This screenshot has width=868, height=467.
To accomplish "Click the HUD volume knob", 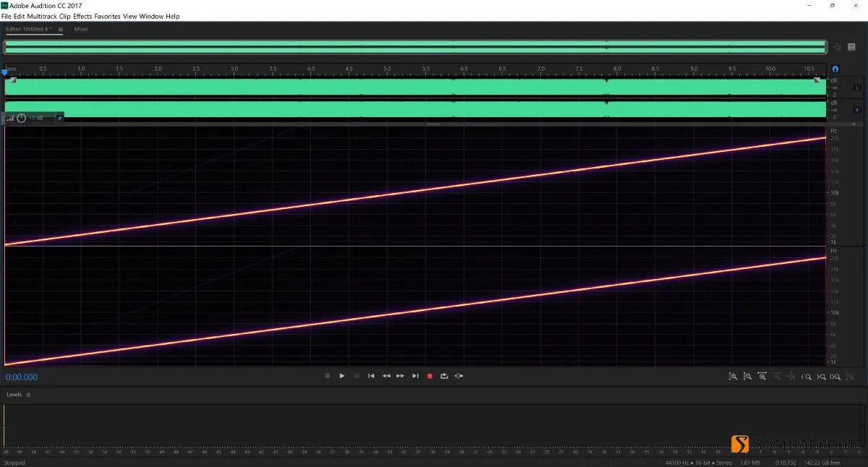I will tap(21, 118).
